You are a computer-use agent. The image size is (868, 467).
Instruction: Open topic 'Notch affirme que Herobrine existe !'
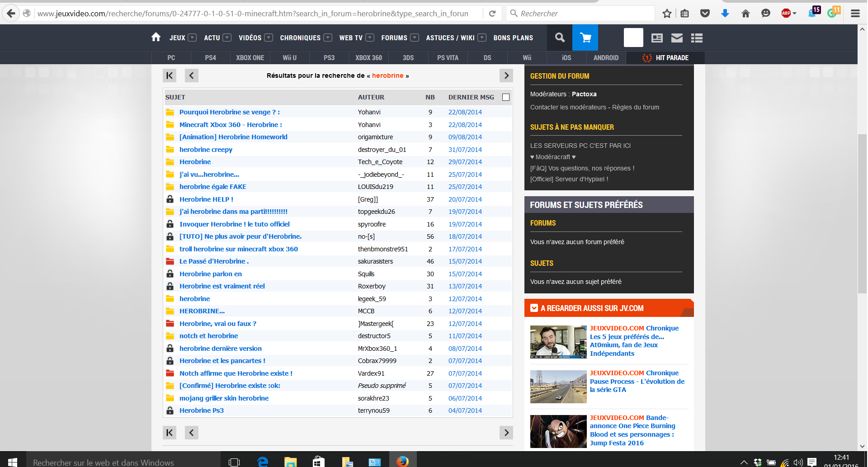236,373
